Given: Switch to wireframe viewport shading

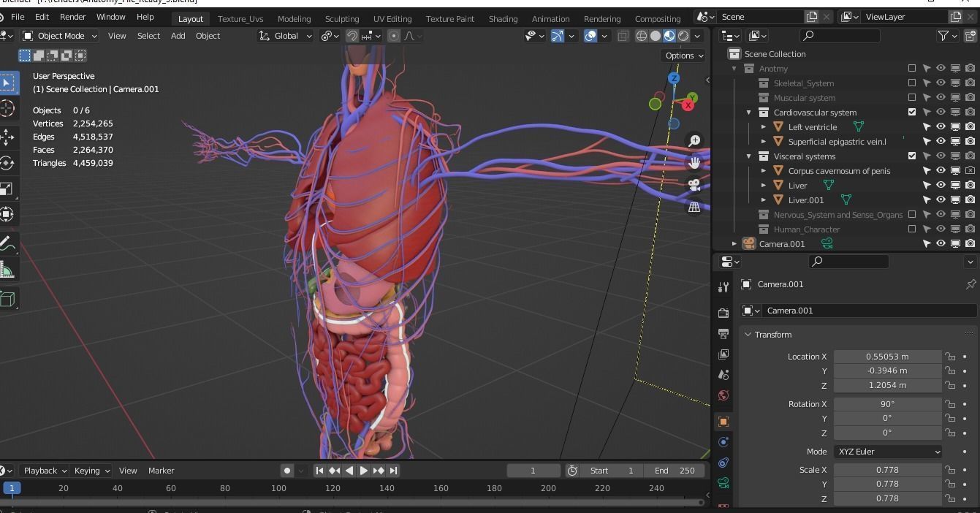Looking at the screenshot, I should (642, 36).
